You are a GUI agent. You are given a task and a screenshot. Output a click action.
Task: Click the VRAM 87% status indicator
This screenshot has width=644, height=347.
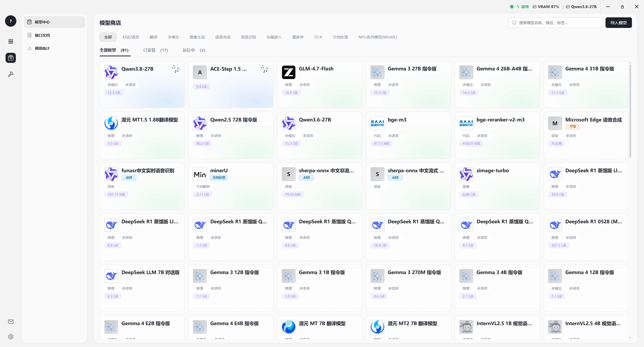[546, 7]
